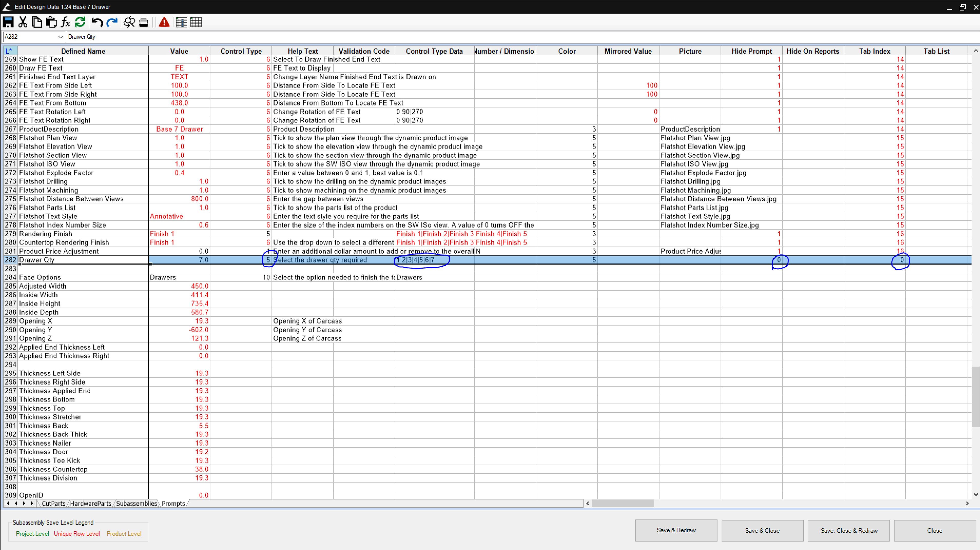Click the green refresh arrows icon

pyautogui.click(x=80, y=22)
